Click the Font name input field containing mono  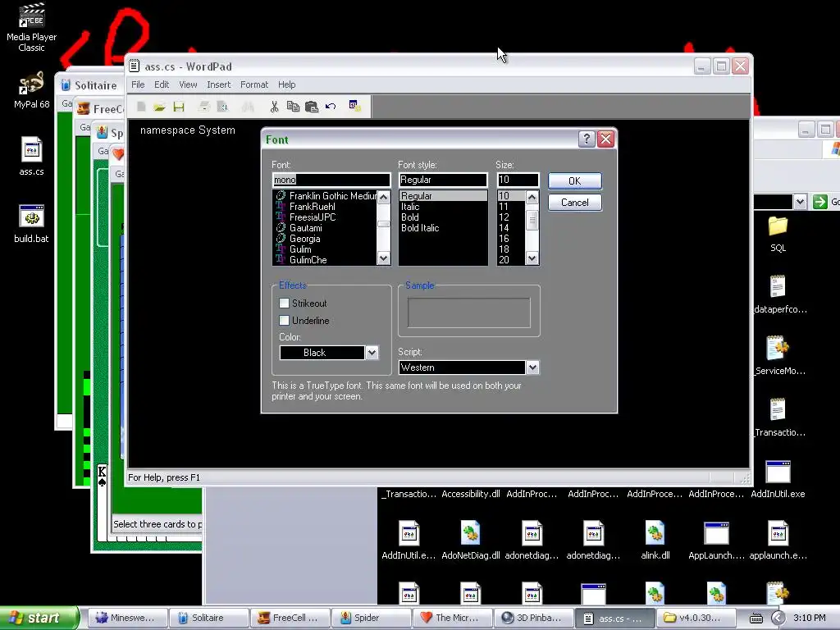(x=331, y=180)
